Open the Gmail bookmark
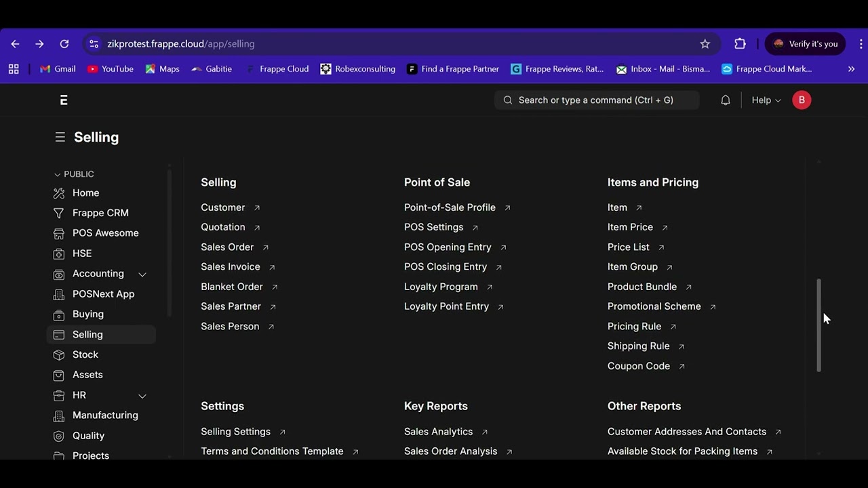Screen dimensions: 868x488 coord(58,68)
